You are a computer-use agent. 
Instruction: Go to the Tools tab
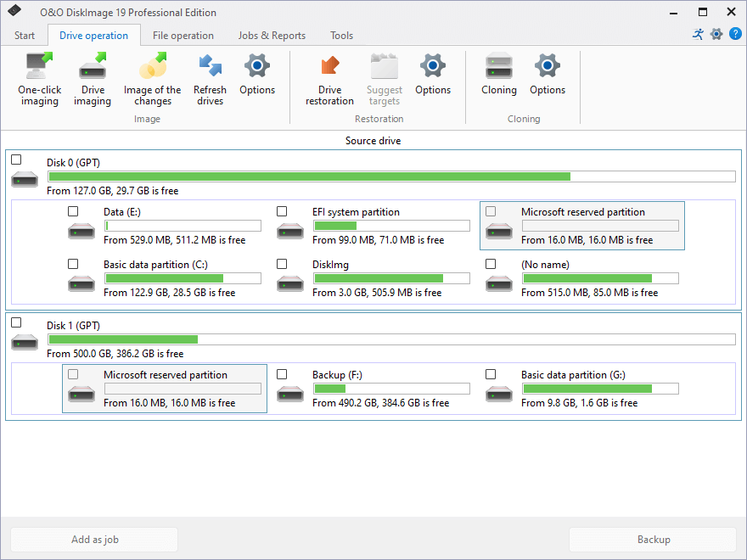coord(342,36)
